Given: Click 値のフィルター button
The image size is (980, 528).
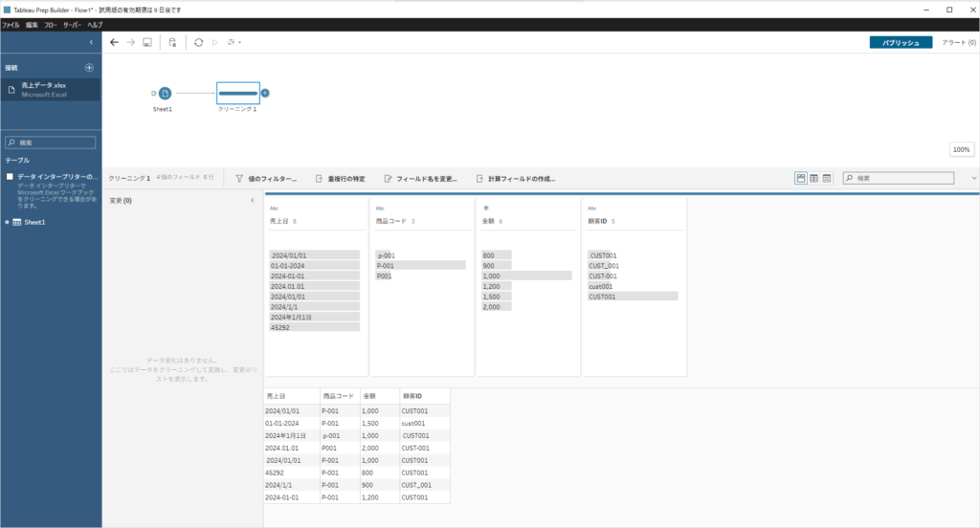Looking at the screenshot, I should pyautogui.click(x=266, y=179).
